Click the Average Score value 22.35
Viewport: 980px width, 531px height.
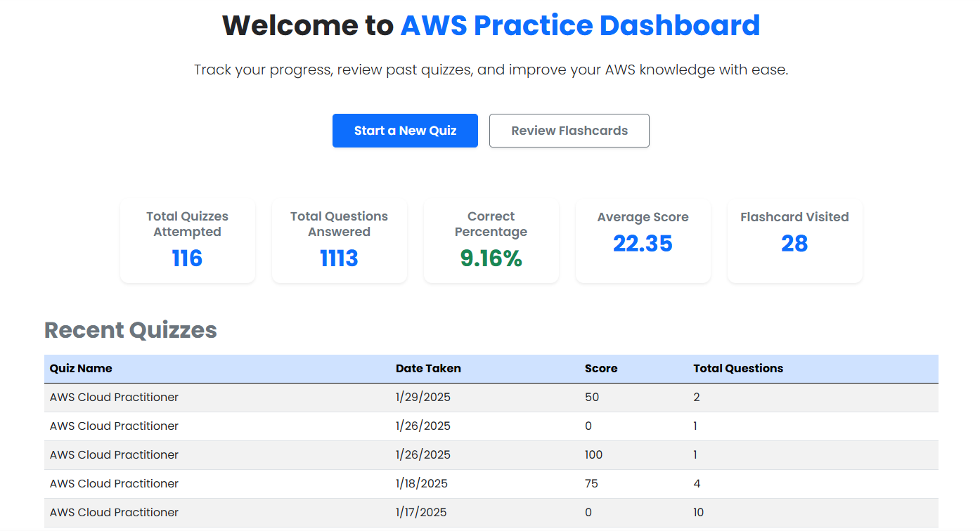tap(643, 244)
